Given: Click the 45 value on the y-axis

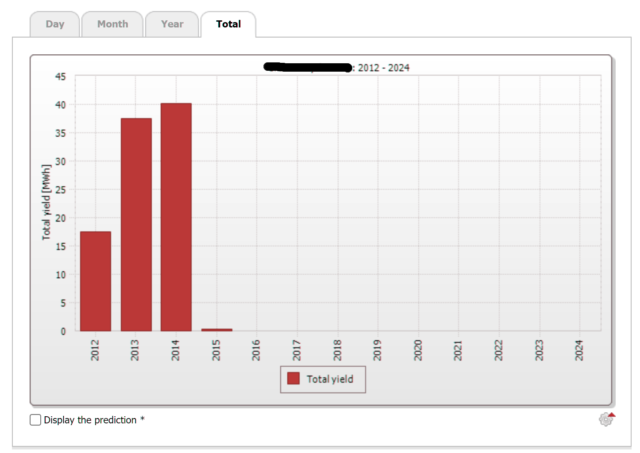Looking at the screenshot, I should pyautogui.click(x=60, y=77).
